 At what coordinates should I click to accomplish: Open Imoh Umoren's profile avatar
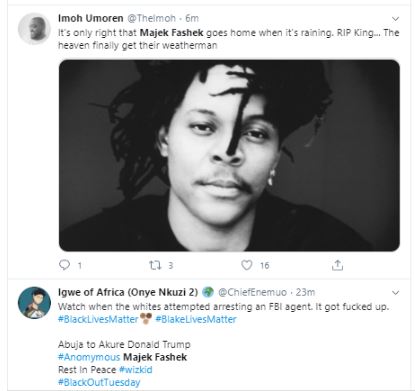click(34, 29)
